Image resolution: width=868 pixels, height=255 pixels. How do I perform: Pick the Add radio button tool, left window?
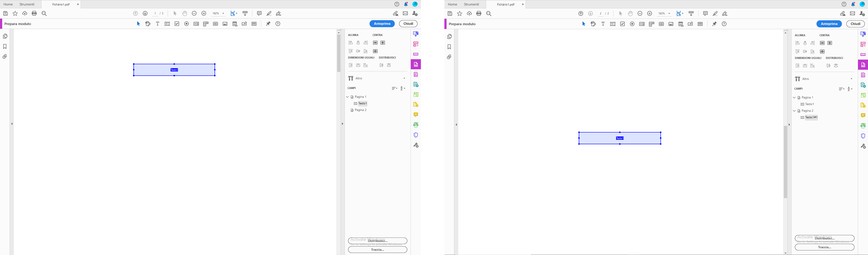tap(187, 24)
